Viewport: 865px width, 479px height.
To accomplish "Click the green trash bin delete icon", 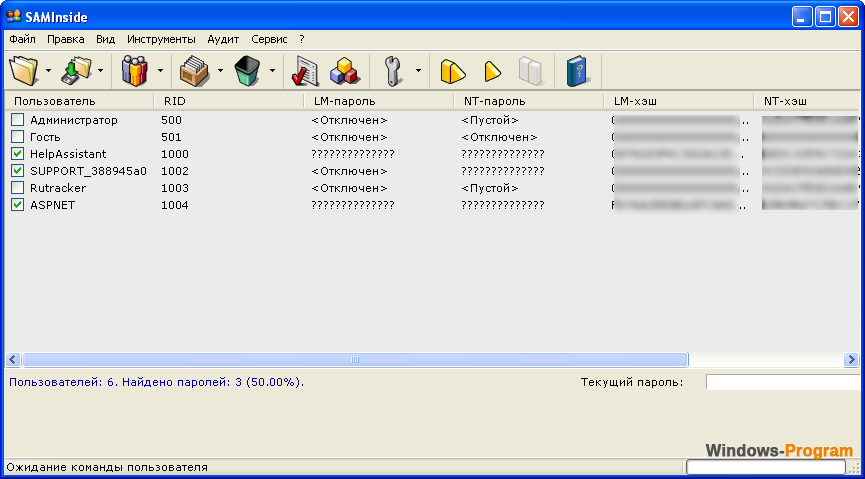I will [x=247, y=71].
